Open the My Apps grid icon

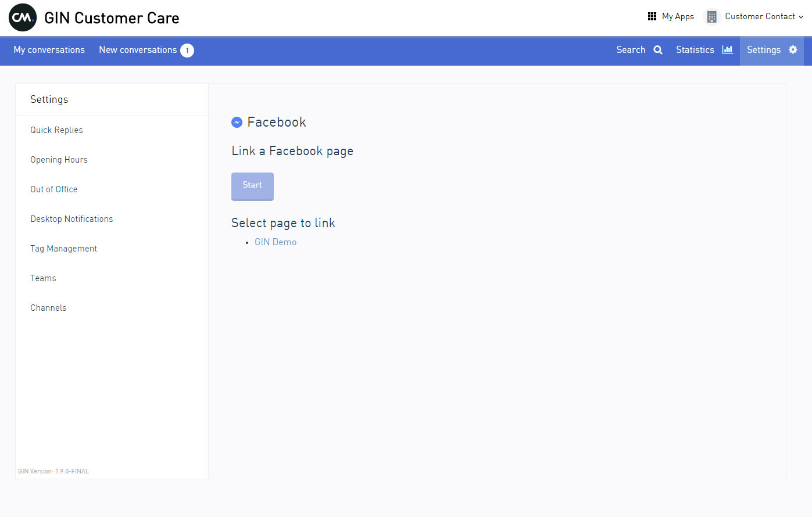tap(652, 16)
